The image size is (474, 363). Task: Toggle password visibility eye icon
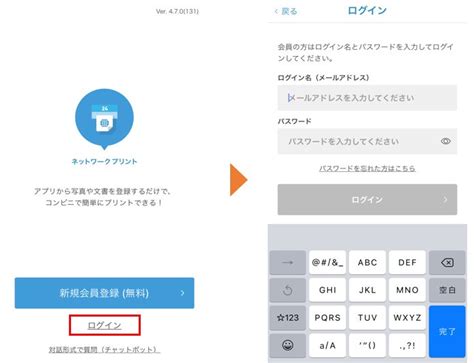[x=446, y=141]
